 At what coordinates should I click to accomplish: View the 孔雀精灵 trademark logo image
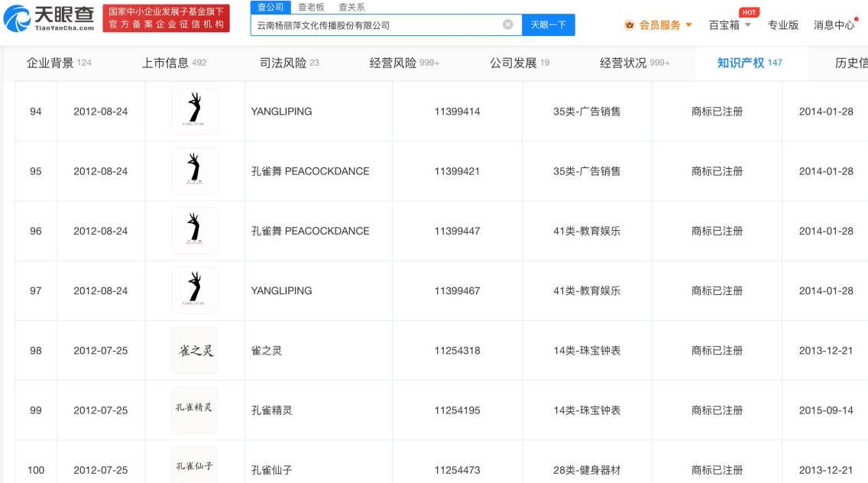pos(194,408)
